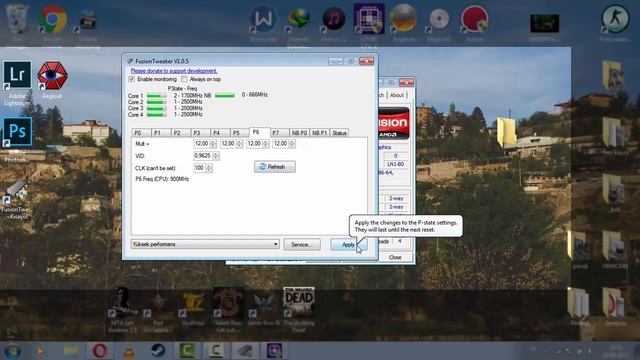Switch to the P3 tab
Viewport: 640px width, 360px height.
pyautogui.click(x=200, y=133)
